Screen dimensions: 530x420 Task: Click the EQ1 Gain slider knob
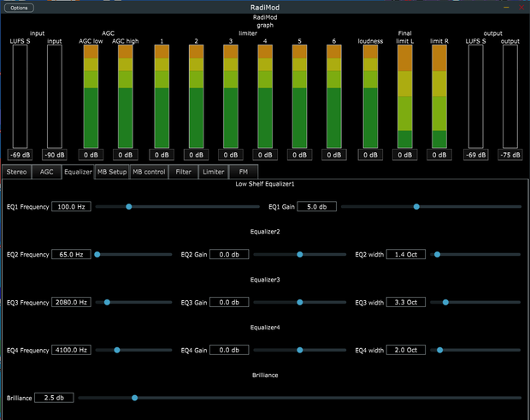tap(416, 207)
